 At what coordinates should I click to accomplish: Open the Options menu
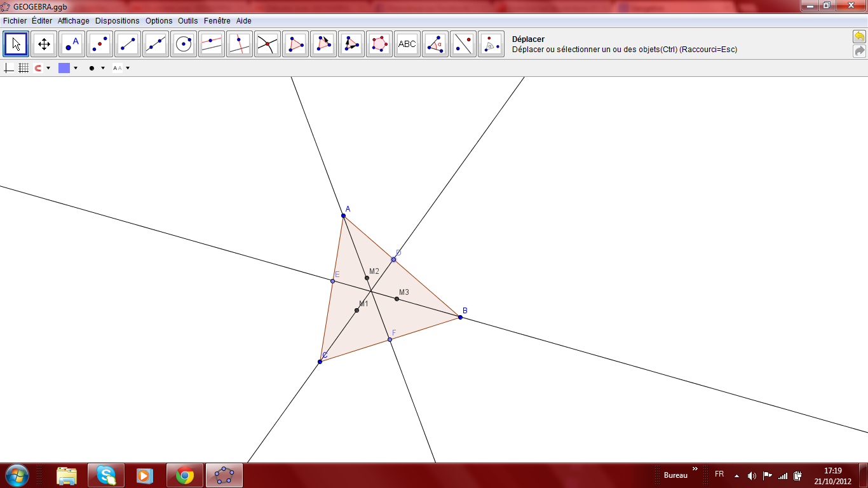[x=159, y=21]
